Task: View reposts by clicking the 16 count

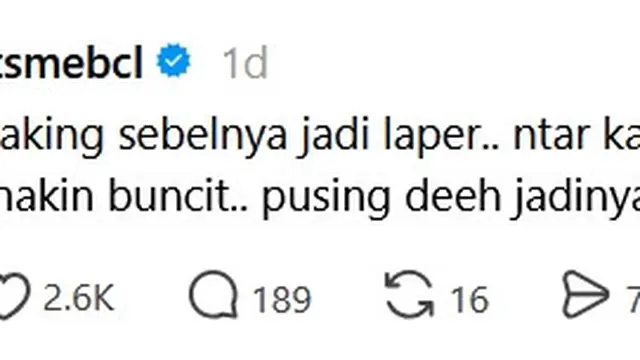Action: 469,299
